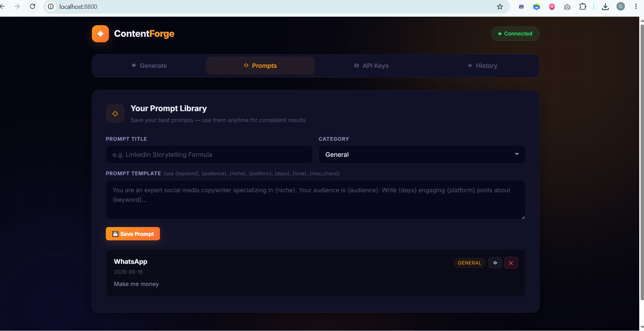Open the Google profile avatar
Screen dimensions: 644x331
point(621,6)
